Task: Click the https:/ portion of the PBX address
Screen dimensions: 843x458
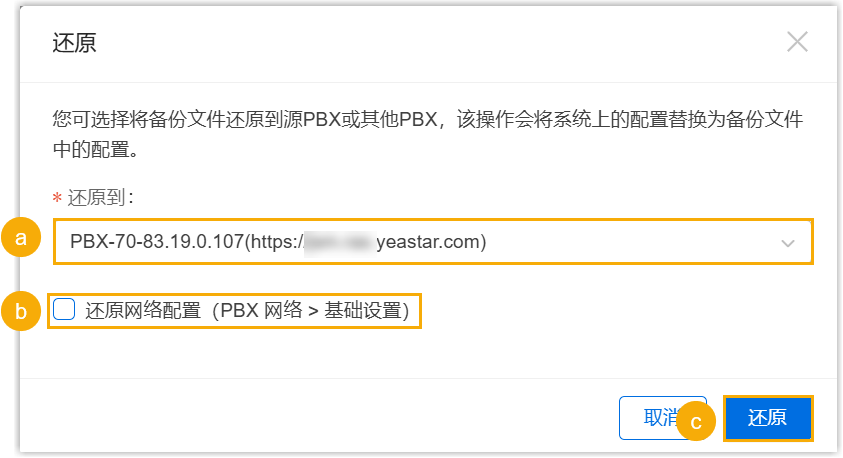Action: [x=276, y=242]
